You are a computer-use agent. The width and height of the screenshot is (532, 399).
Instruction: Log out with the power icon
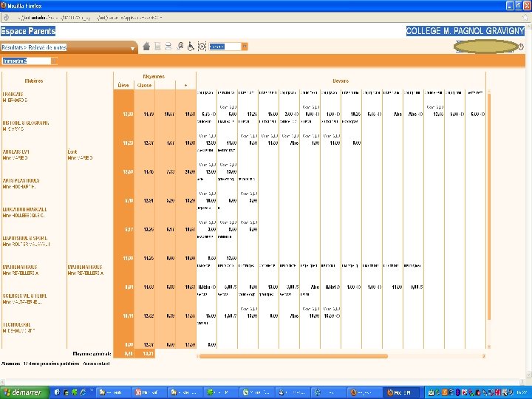tap(521, 47)
